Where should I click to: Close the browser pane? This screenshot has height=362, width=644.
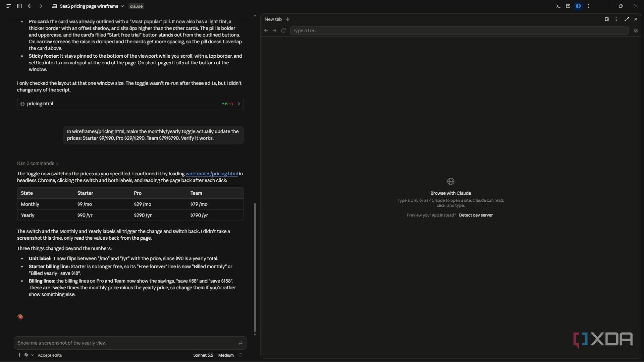coord(636,19)
